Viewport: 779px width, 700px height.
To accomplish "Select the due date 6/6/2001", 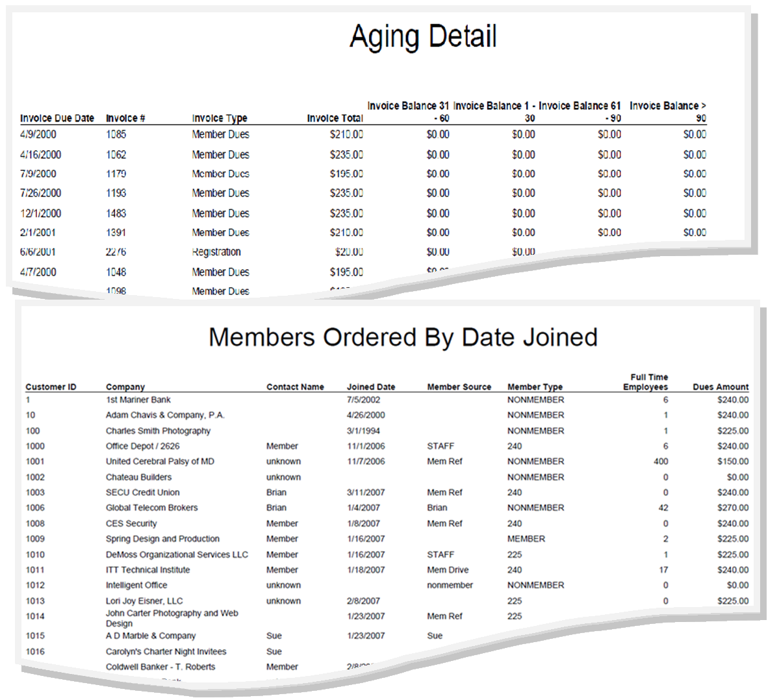I will (x=38, y=252).
